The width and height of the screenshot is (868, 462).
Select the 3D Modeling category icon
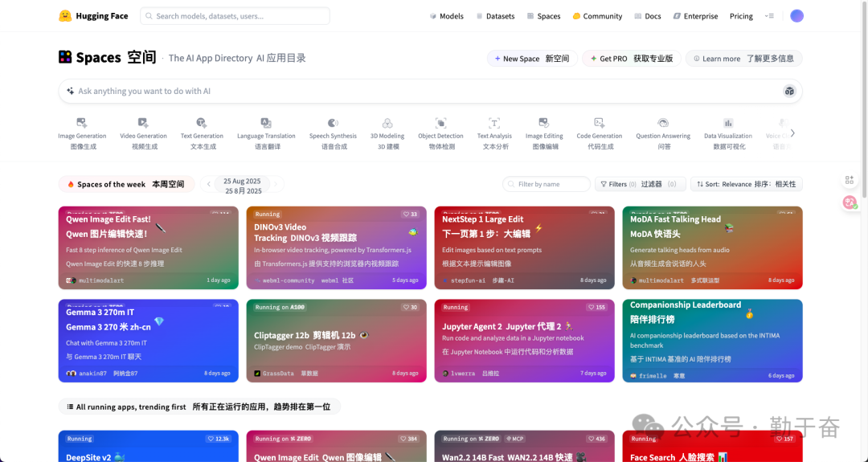pos(387,123)
